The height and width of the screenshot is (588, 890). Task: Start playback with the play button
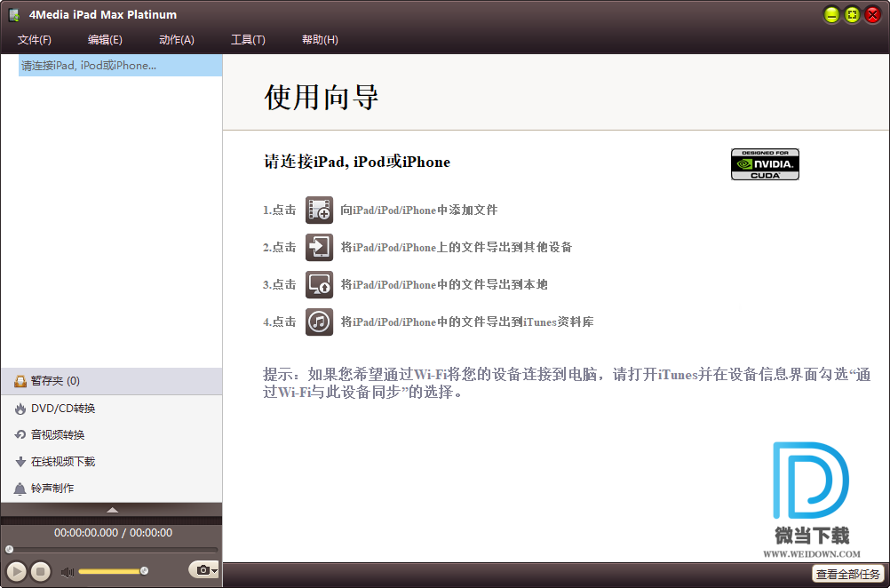click(x=16, y=571)
